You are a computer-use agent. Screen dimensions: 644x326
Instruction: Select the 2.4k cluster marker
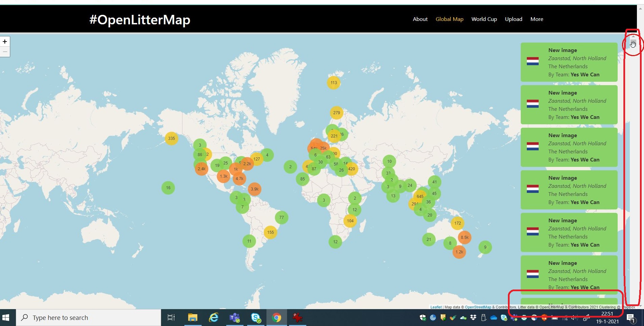[x=202, y=169]
